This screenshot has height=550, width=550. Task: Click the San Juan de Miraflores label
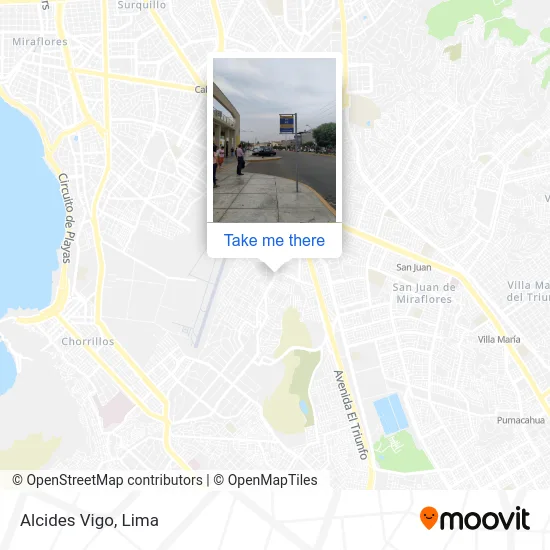(424, 293)
